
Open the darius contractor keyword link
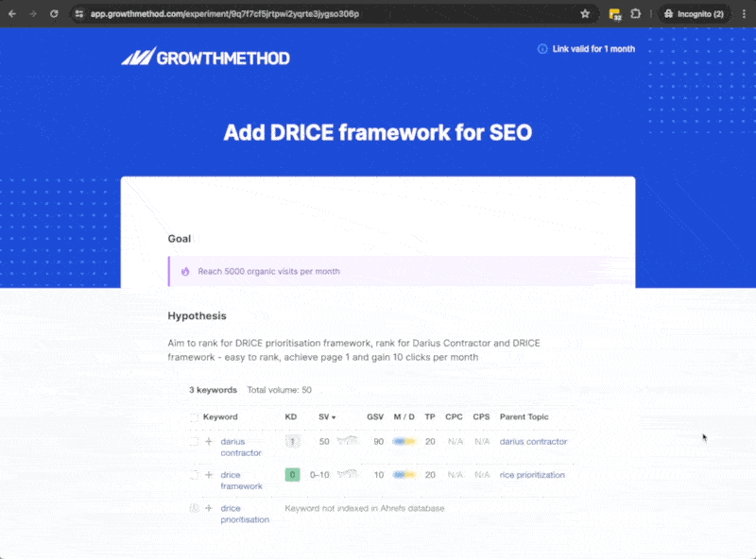click(241, 448)
